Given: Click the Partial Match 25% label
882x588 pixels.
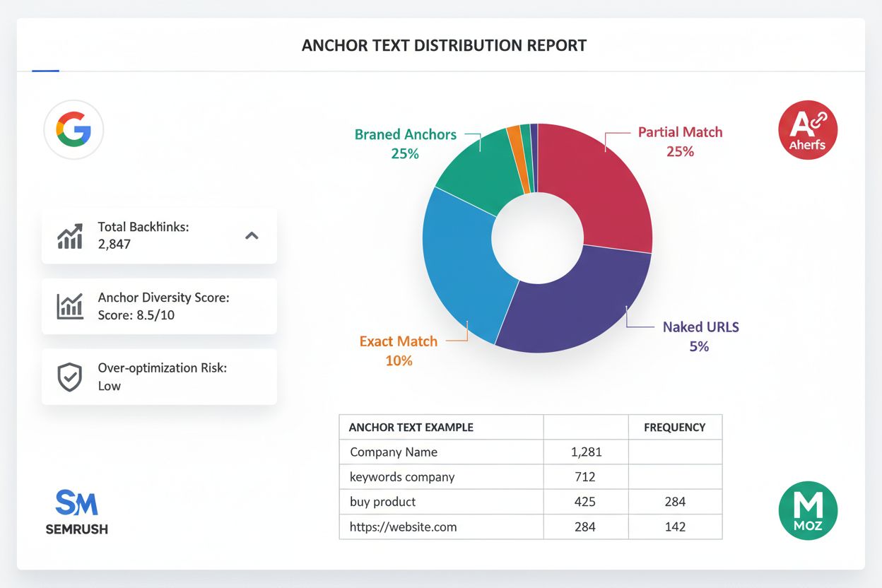Looking at the screenshot, I should coord(679,141).
